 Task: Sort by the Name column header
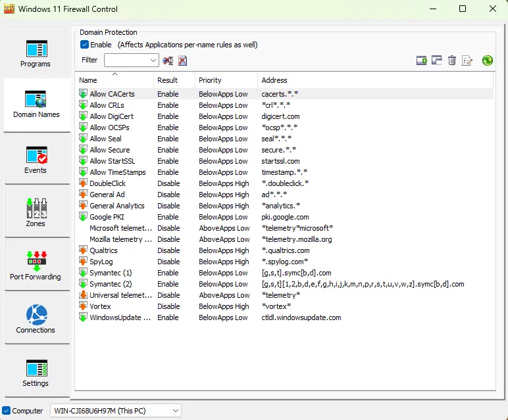(114, 80)
